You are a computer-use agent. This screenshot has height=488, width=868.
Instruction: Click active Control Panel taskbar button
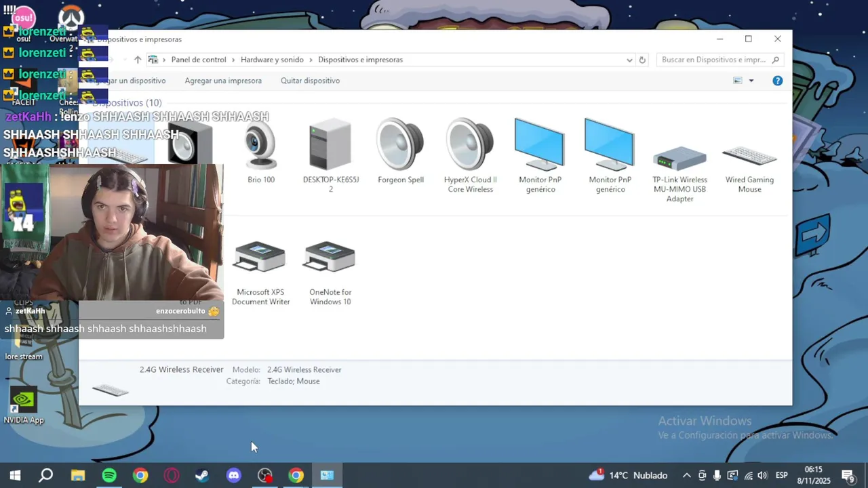click(x=328, y=475)
